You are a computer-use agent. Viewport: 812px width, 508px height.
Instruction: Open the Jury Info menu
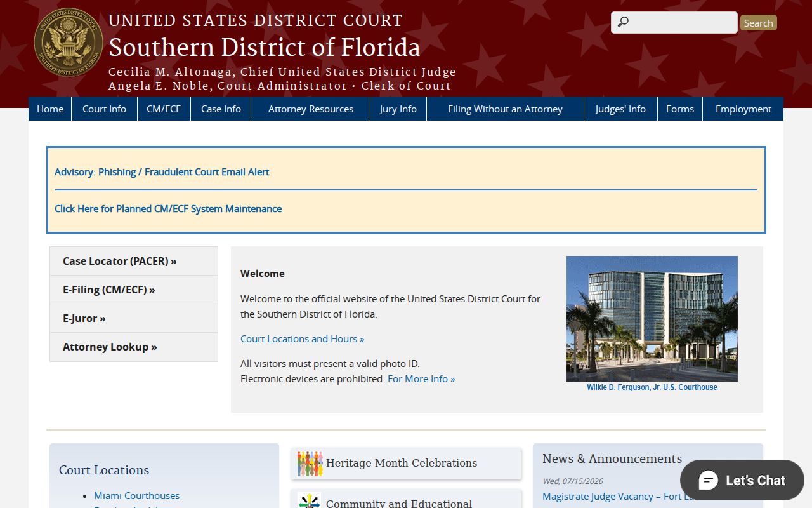pyautogui.click(x=398, y=109)
